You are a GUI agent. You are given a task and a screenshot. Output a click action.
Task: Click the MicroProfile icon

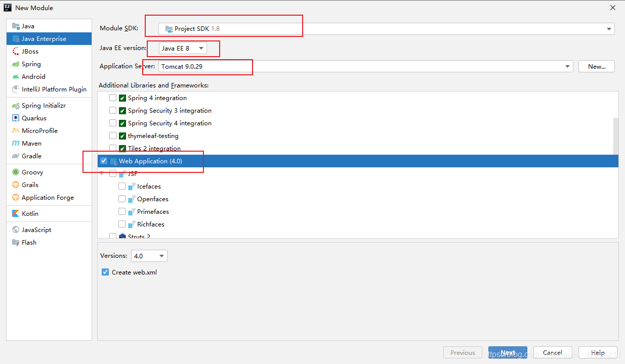click(16, 130)
